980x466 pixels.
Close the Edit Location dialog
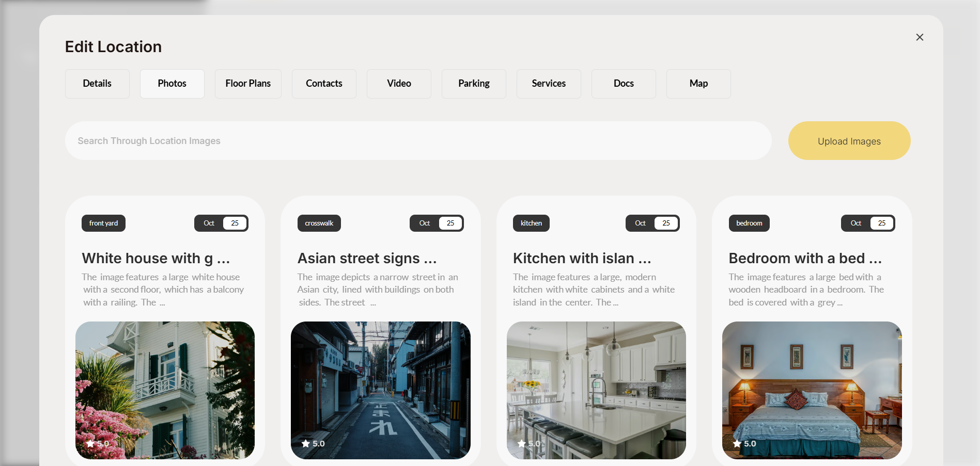point(920,37)
